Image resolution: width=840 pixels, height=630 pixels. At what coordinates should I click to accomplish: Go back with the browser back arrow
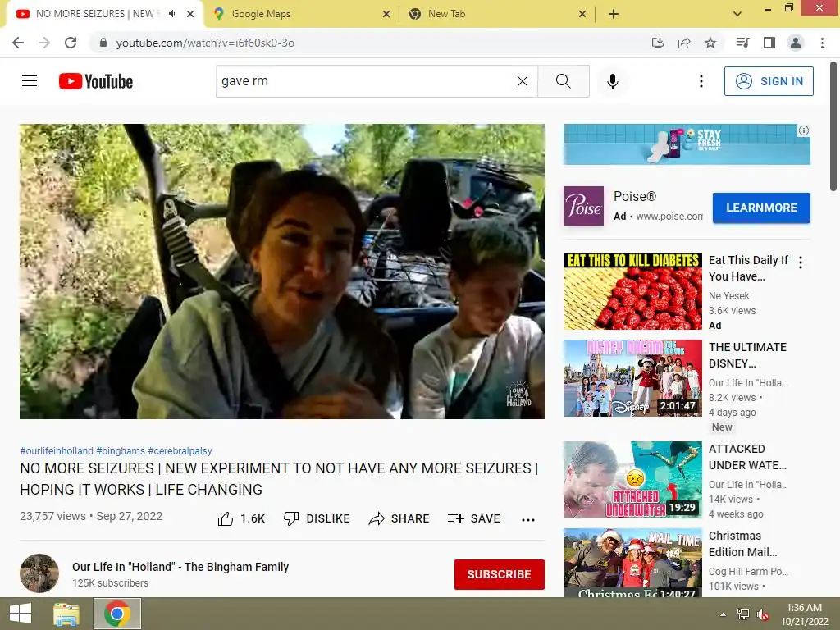tap(18, 43)
